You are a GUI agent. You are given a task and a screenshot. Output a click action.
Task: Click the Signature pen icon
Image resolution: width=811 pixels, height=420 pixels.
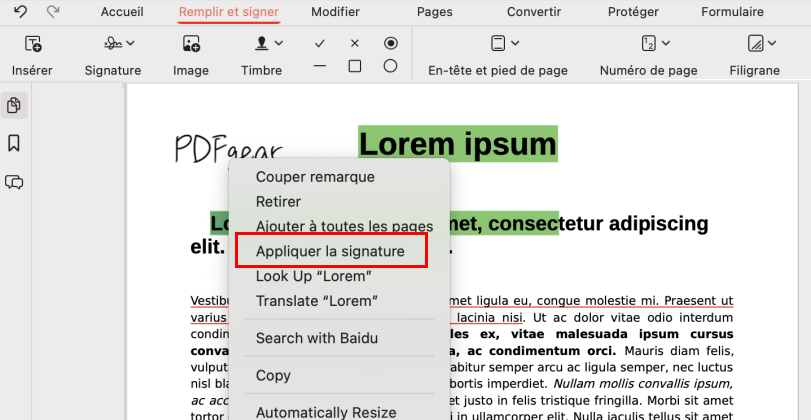tap(113, 43)
